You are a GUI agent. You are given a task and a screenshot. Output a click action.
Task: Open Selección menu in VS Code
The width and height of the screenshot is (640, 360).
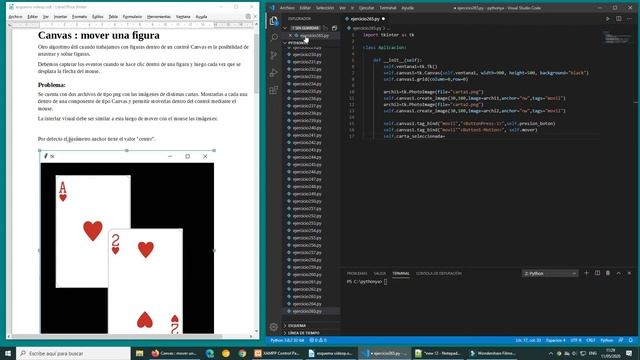pos(325,8)
